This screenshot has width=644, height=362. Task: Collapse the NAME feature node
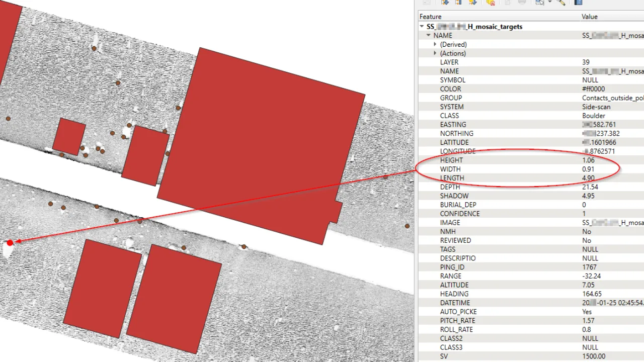(x=428, y=36)
